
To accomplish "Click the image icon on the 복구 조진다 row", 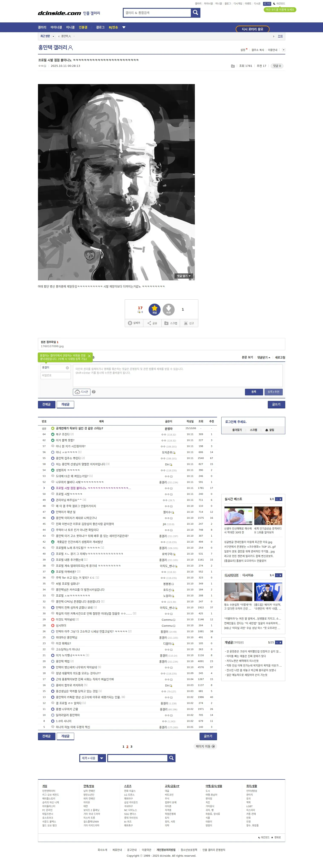I will coord(52,434).
